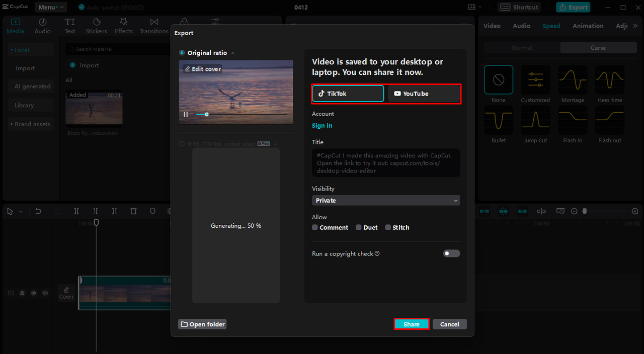The image size is (644, 354).
Task: Click Cancel in Export dialog
Action: point(449,324)
